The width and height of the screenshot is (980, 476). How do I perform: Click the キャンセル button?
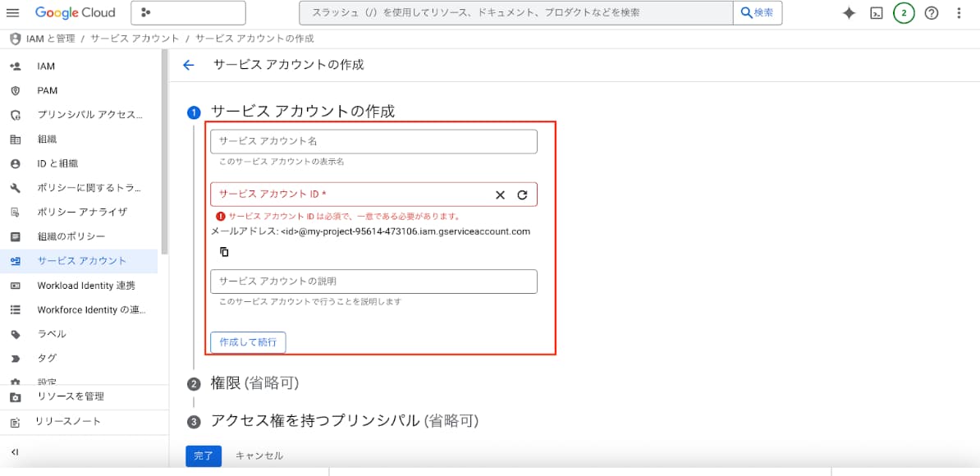(259, 456)
